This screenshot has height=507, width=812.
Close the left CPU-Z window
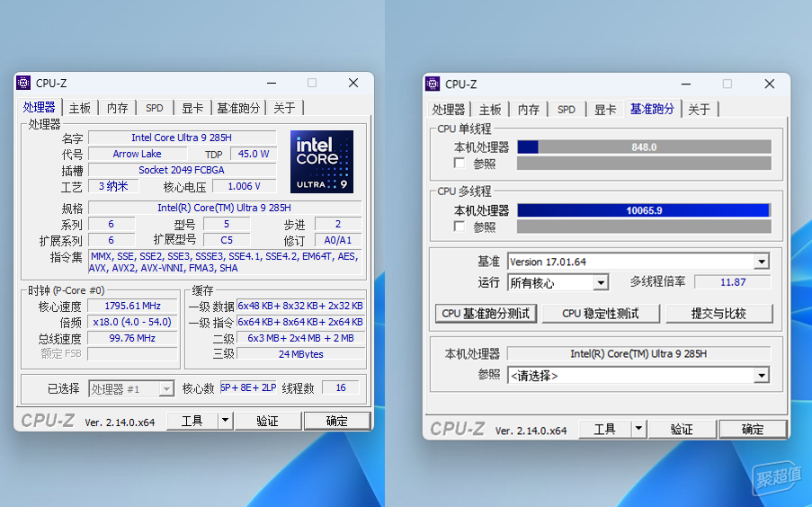353,83
